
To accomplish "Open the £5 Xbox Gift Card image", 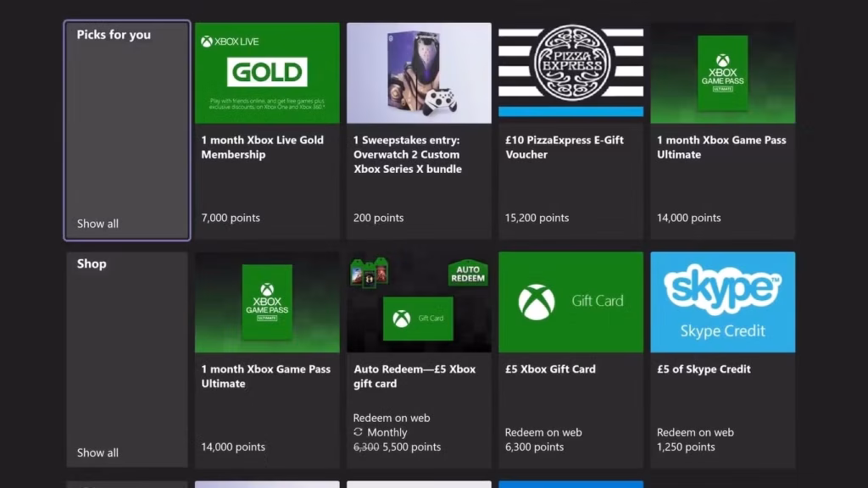I will 570,302.
